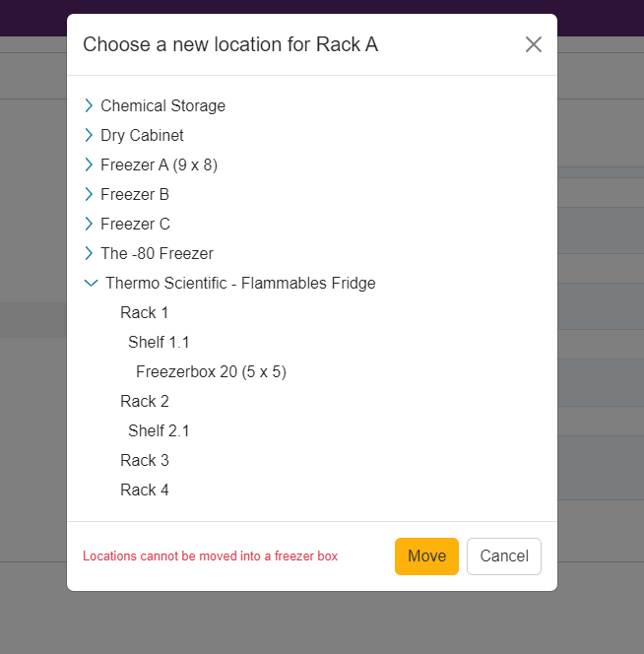Select the Freezer B label
Viewport: 644px width, 654px height.
point(135,194)
